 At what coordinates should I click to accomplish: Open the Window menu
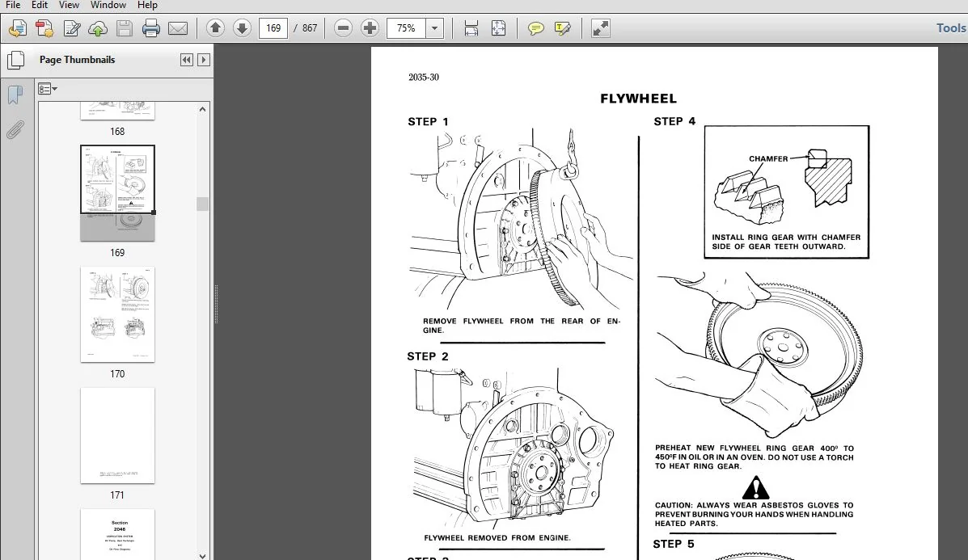tap(108, 5)
